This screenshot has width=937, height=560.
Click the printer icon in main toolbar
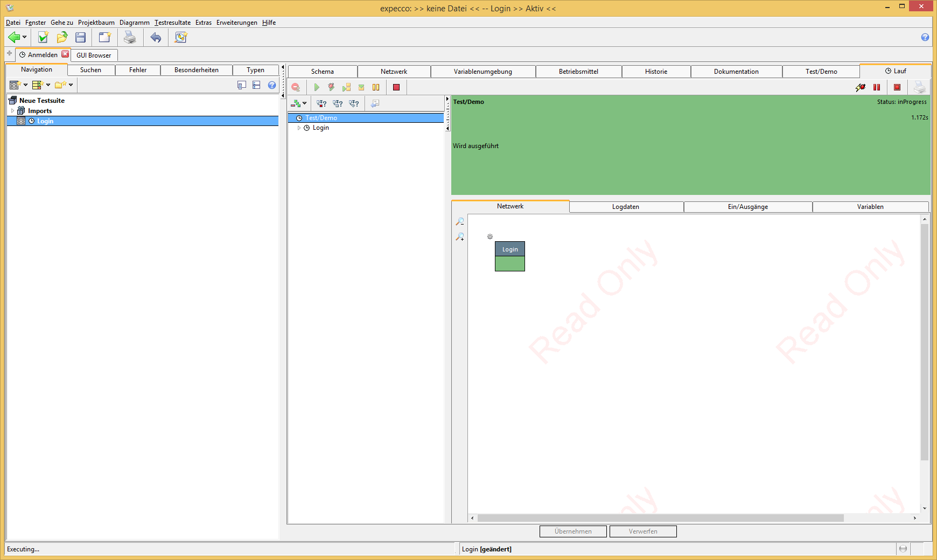[130, 37]
